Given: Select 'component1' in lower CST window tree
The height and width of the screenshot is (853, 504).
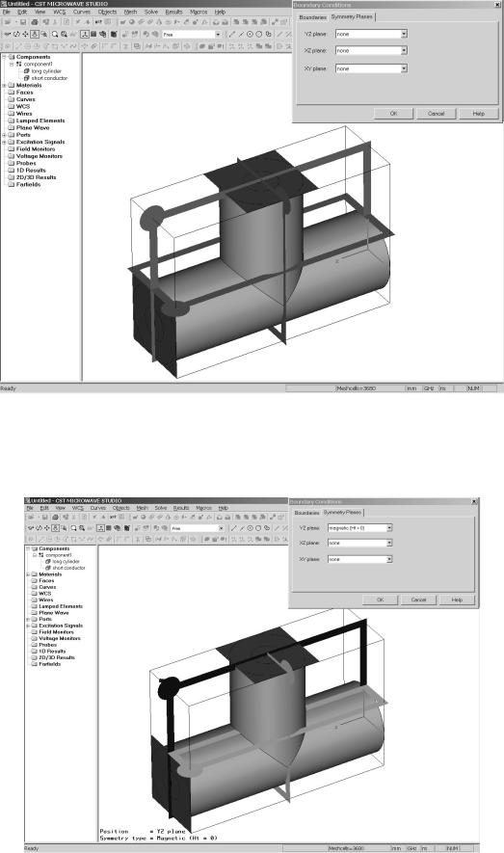Looking at the screenshot, I should [58, 555].
